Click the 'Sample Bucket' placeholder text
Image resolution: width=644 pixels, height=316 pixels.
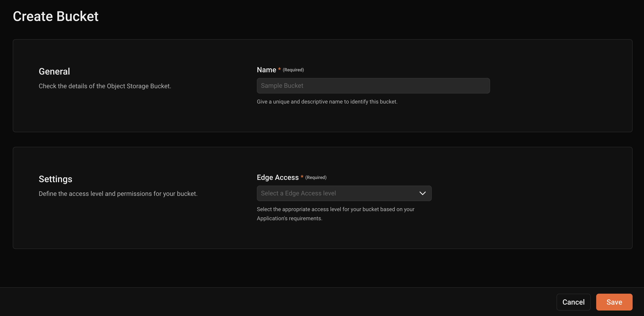[x=282, y=86]
